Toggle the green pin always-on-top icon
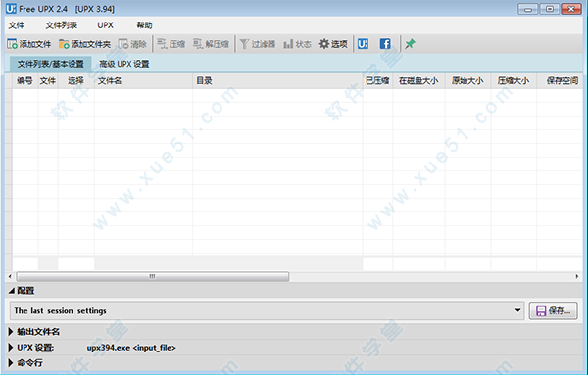This screenshot has width=588, height=375. (410, 44)
